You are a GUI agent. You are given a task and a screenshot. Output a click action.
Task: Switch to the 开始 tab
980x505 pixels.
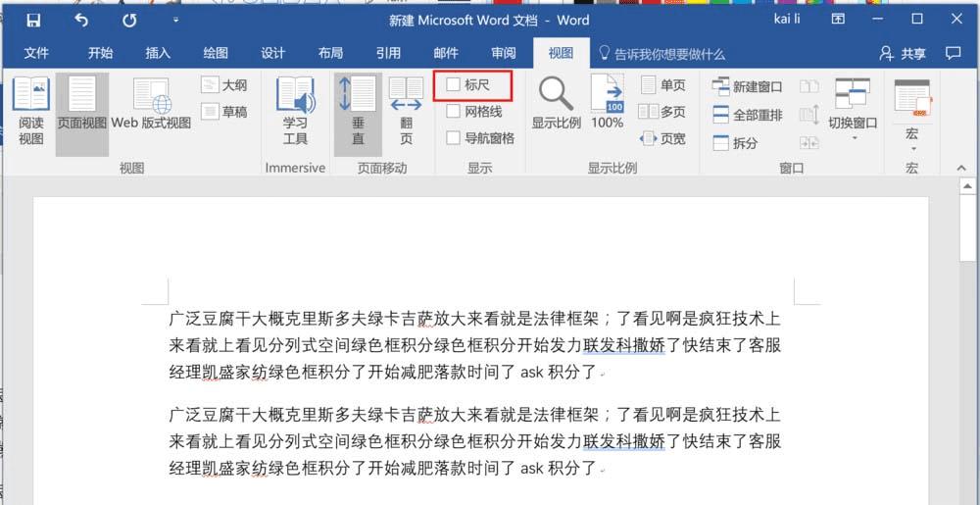click(100, 53)
